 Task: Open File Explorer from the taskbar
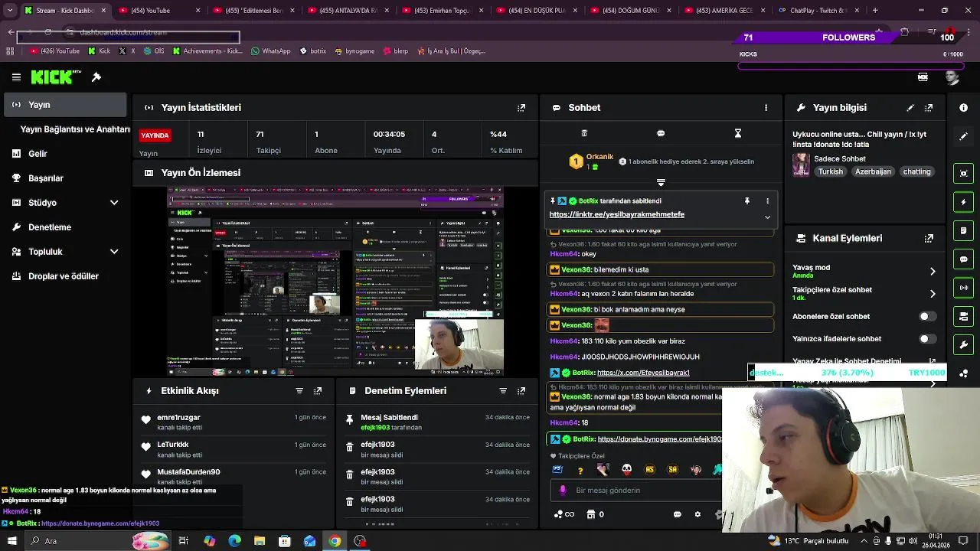(260, 541)
